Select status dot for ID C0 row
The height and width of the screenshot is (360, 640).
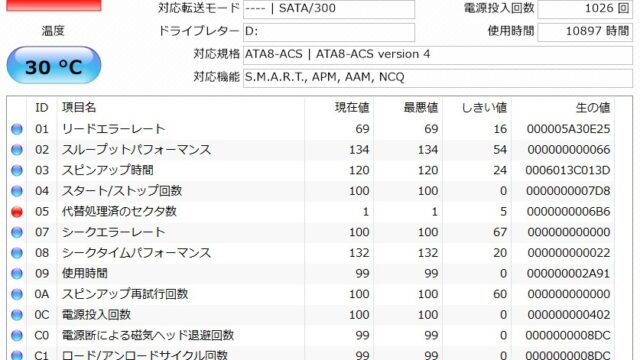click(17, 336)
